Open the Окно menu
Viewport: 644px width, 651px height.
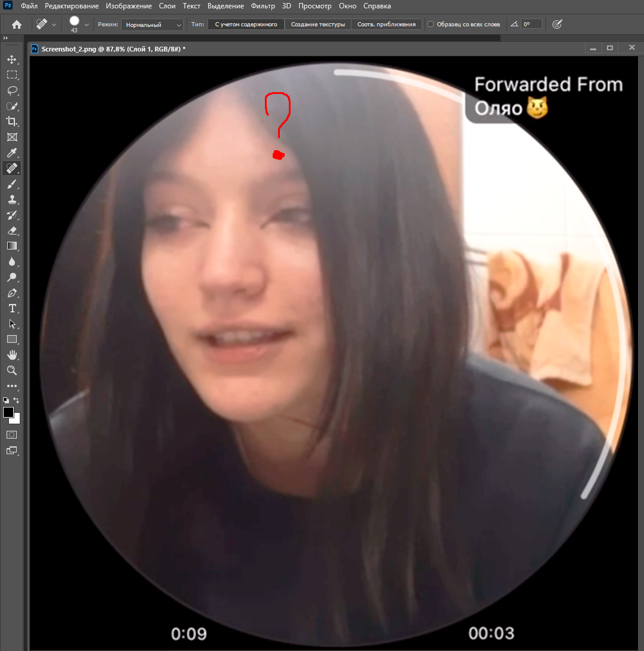[x=347, y=6]
